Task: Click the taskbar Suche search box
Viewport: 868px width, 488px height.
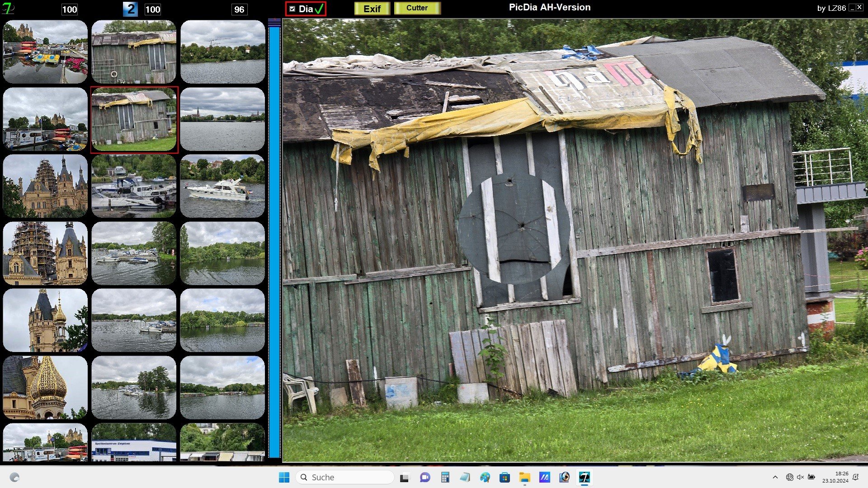Action: [345, 477]
